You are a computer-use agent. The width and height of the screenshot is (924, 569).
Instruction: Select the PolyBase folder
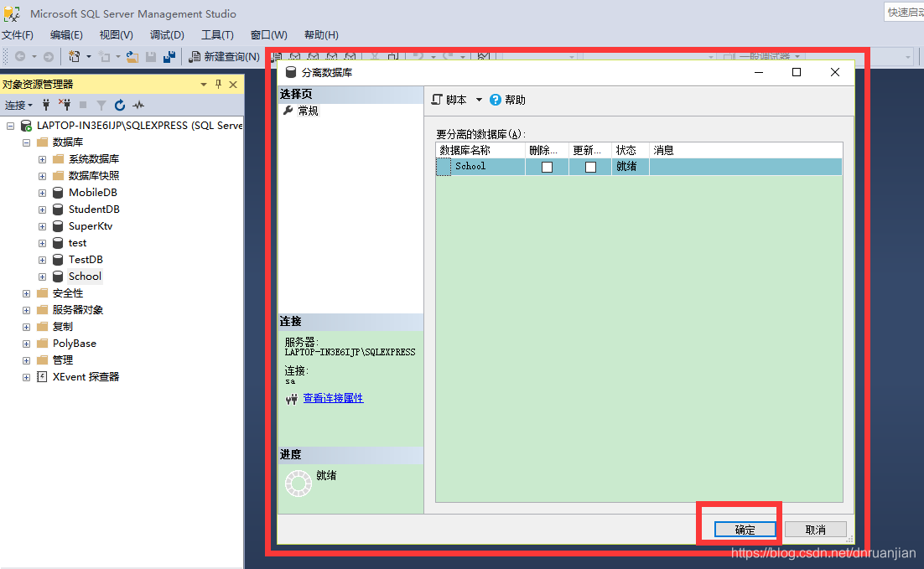pyautogui.click(x=75, y=344)
